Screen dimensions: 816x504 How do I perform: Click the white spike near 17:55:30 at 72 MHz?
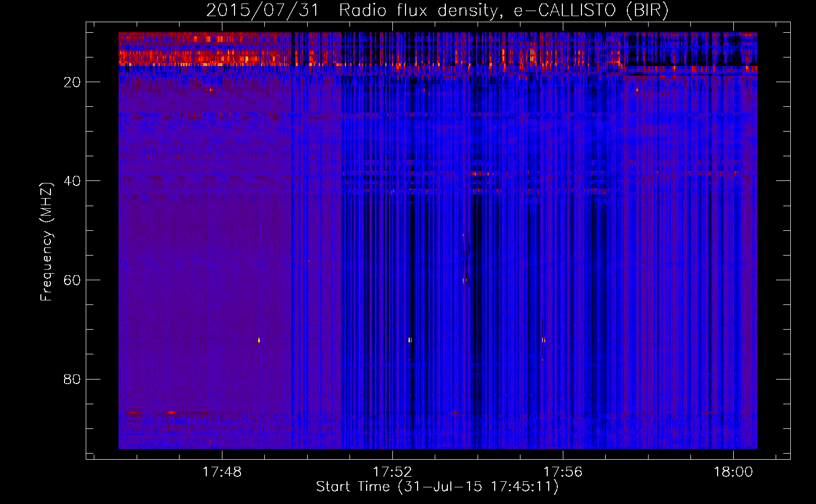click(543, 340)
